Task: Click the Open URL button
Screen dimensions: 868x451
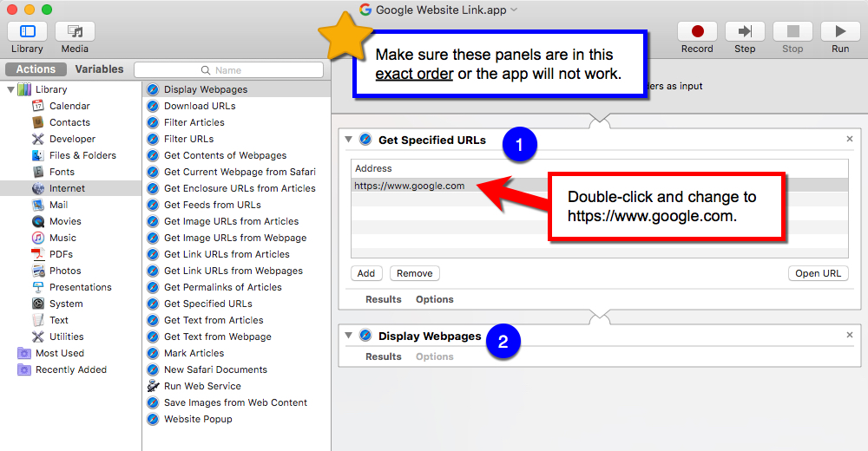Action: (818, 273)
